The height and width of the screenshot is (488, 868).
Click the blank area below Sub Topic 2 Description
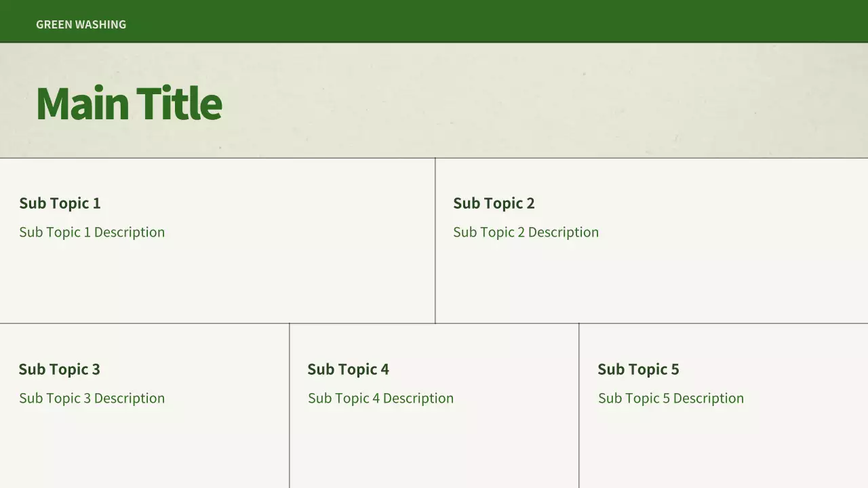coord(651,285)
